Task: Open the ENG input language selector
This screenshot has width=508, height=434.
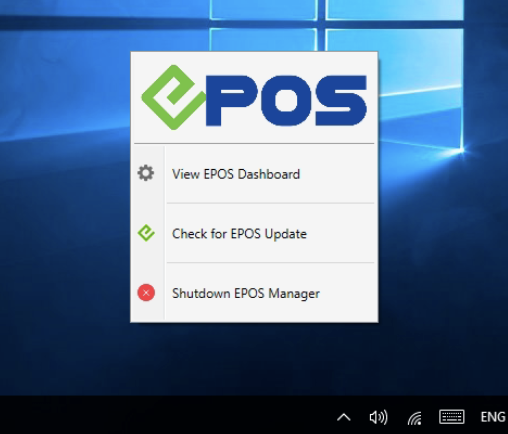Action: 493,417
